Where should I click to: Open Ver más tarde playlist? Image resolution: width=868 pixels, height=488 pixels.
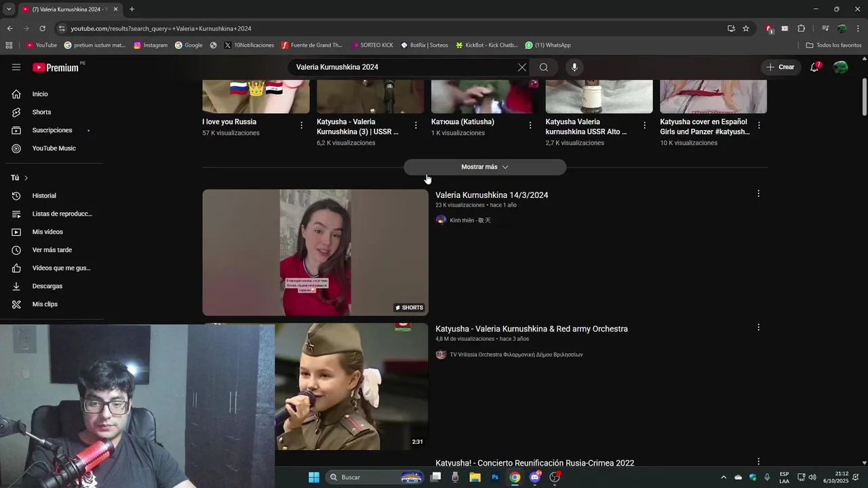point(52,250)
